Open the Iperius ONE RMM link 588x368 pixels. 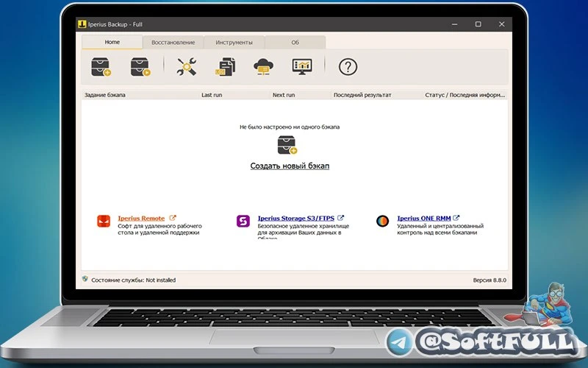pos(424,218)
